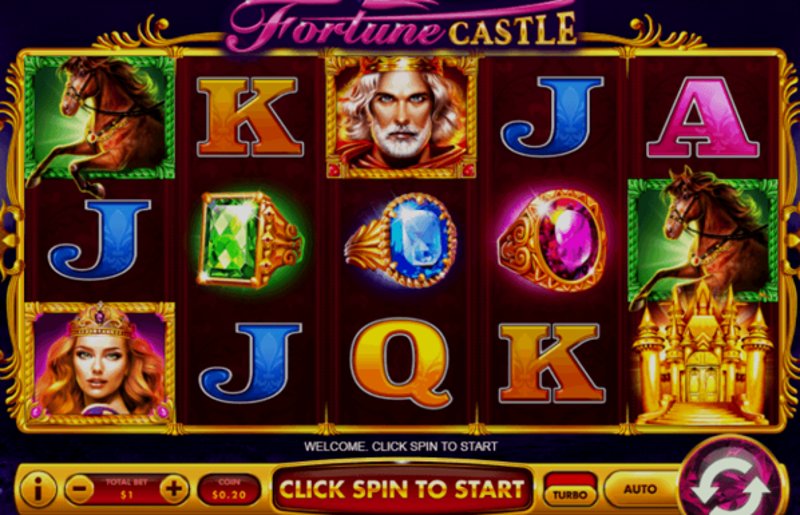
Task: Enable Auto spin
Action: [x=640, y=489]
